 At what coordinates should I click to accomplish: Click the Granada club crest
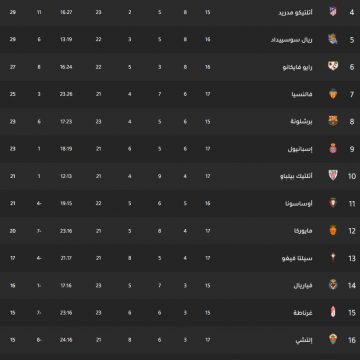(x=333, y=313)
